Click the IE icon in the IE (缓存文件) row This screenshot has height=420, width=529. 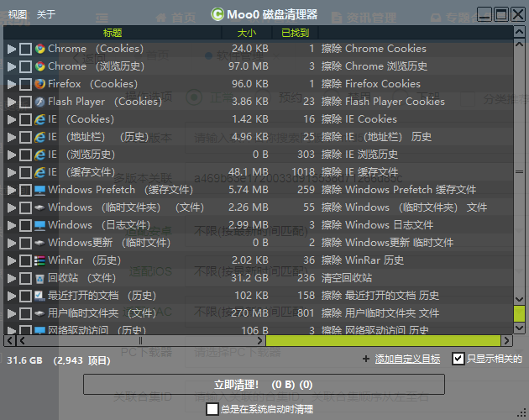click(x=39, y=172)
